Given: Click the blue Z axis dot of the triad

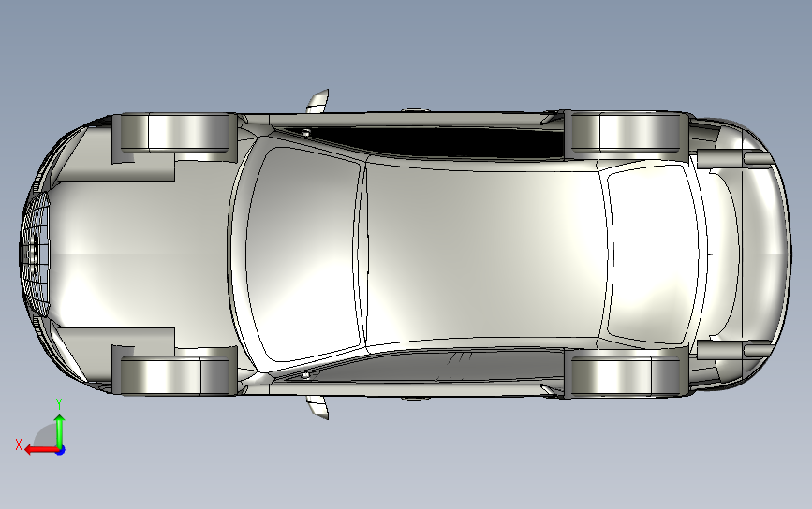Looking at the screenshot, I should (60, 451).
